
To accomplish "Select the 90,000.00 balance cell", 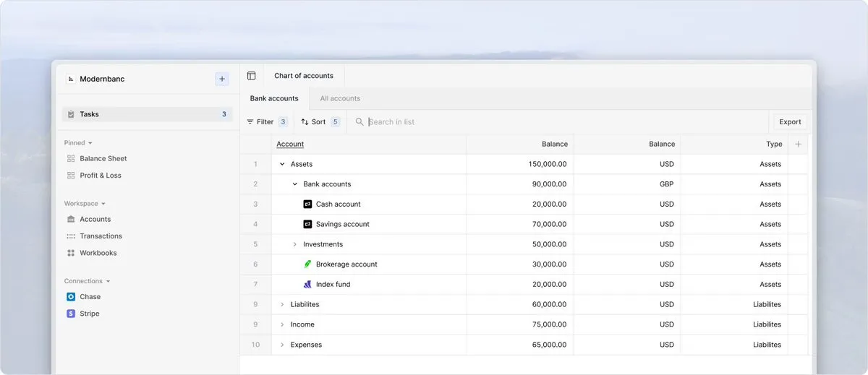I will point(520,184).
